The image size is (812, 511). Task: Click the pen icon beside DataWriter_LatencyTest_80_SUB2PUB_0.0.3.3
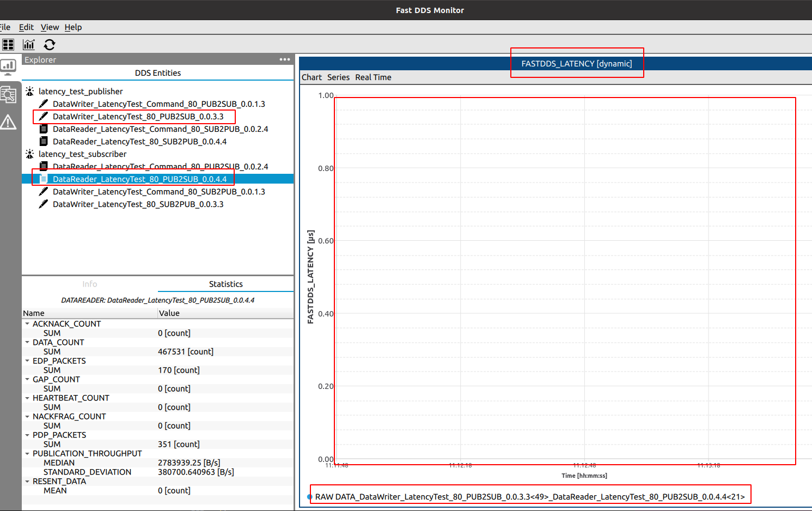click(x=44, y=204)
